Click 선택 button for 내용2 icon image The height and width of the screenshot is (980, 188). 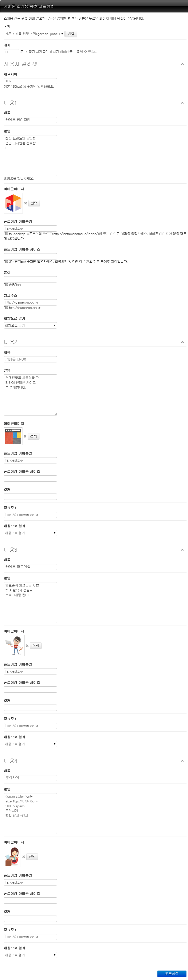(33, 436)
